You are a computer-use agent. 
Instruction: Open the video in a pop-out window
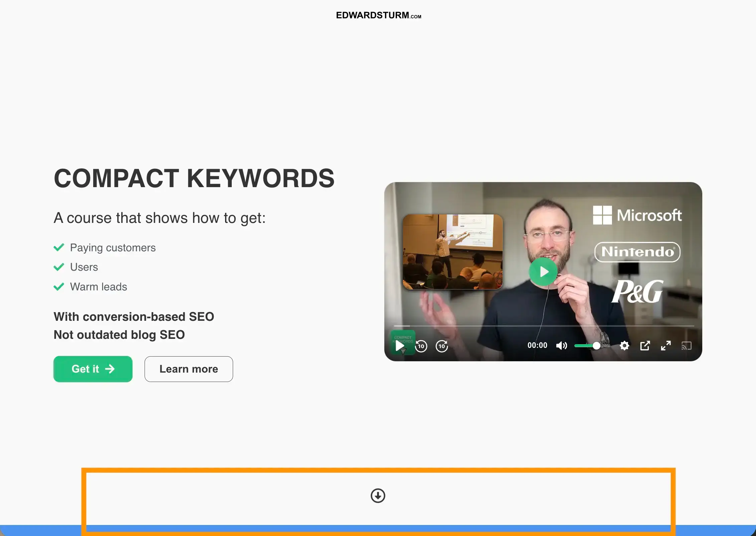click(645, 346)
